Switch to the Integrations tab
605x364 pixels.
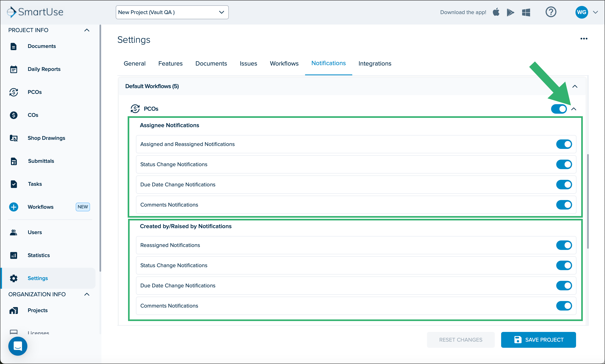[375, 64]
